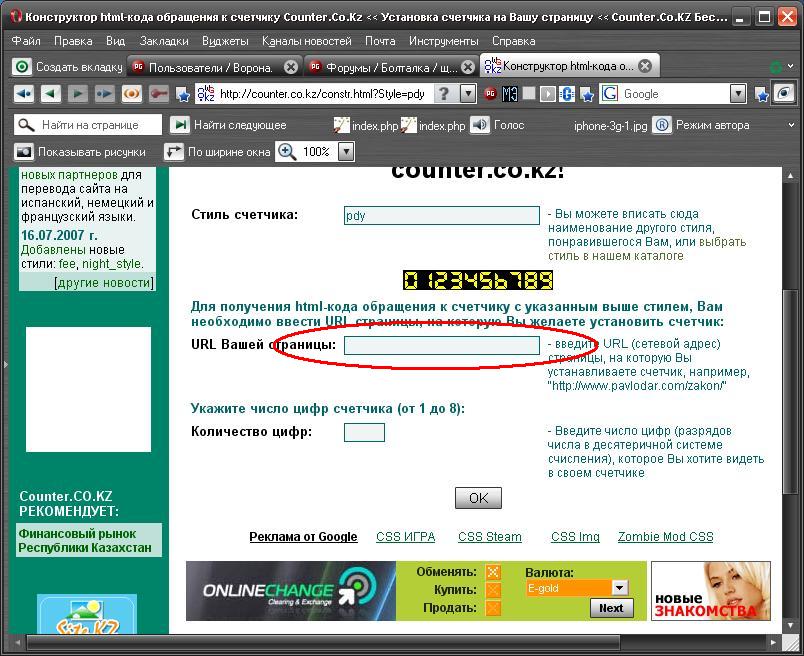Click the star icon left of the Google search
The height and width of the screenshot is (656, 804).
tap(587, 94)
